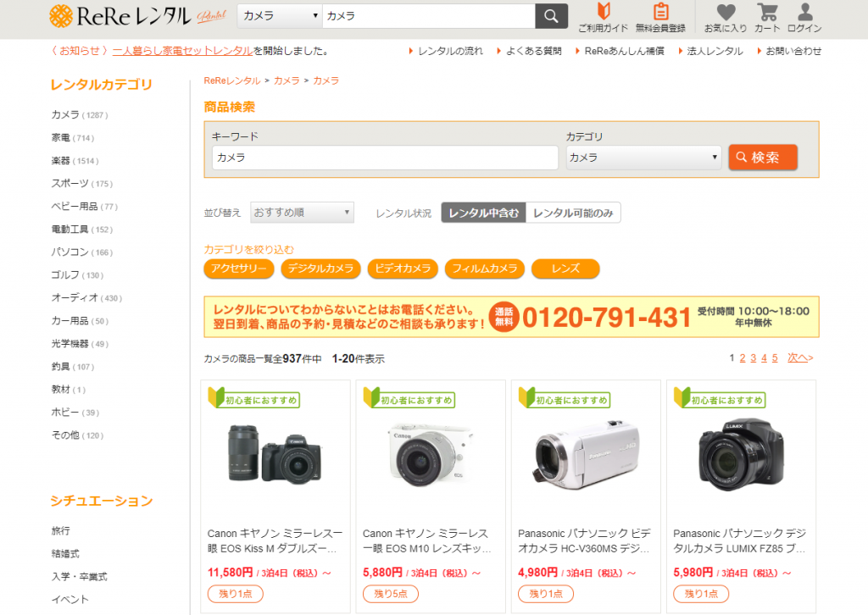Open the カテゴリ dropdown in search panel
This screenshot has height=615, width=868.
[643, 158]
